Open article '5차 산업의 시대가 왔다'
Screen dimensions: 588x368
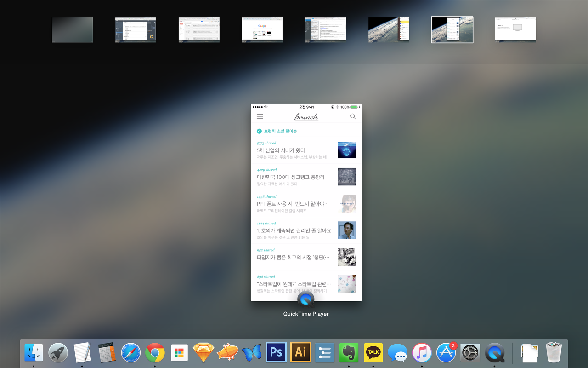click(x=281, y=150)
